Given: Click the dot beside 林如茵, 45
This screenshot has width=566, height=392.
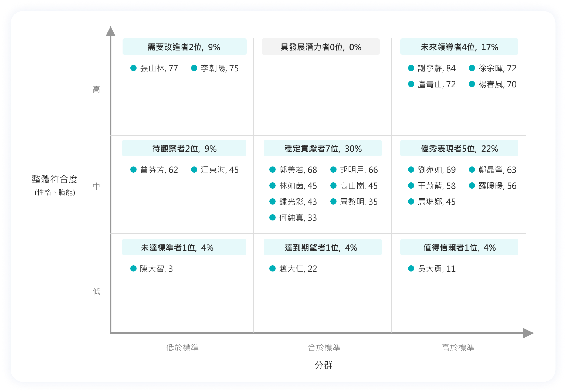Looking at the screenshot, I should pyautogui.click(x=272, y=185).
